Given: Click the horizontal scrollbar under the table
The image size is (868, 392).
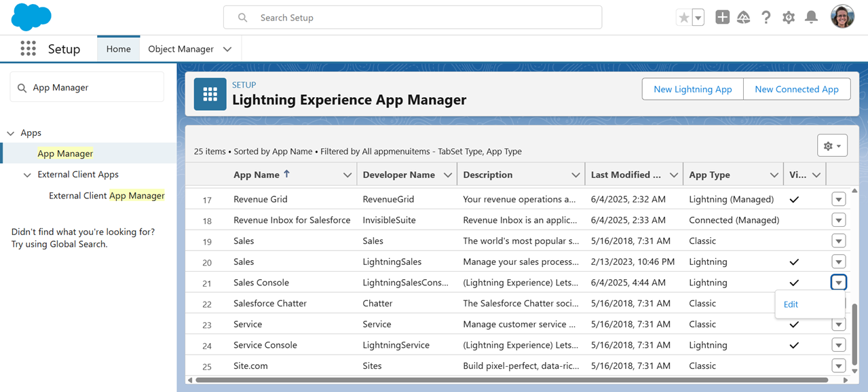Looking at the screenshot, I should click(x=512, y=380).
